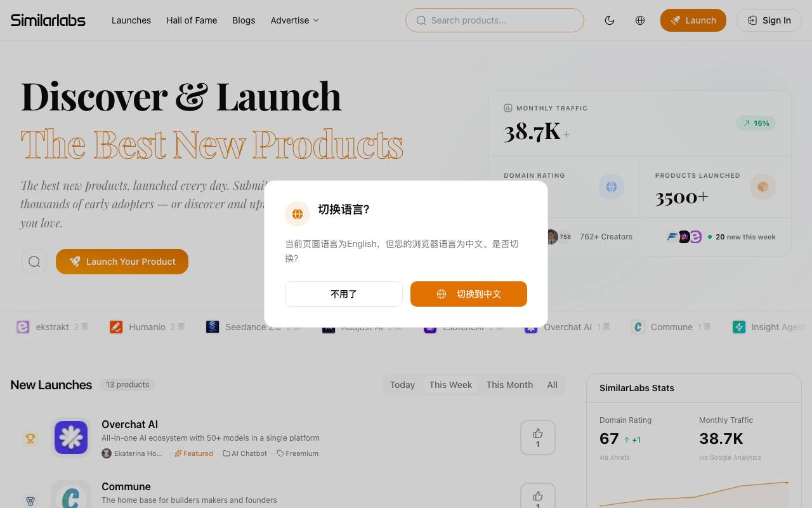Click the Monthly Traffic chart icon
The height and width of the screenshot is (508, 812).
[x=508, y=108]
